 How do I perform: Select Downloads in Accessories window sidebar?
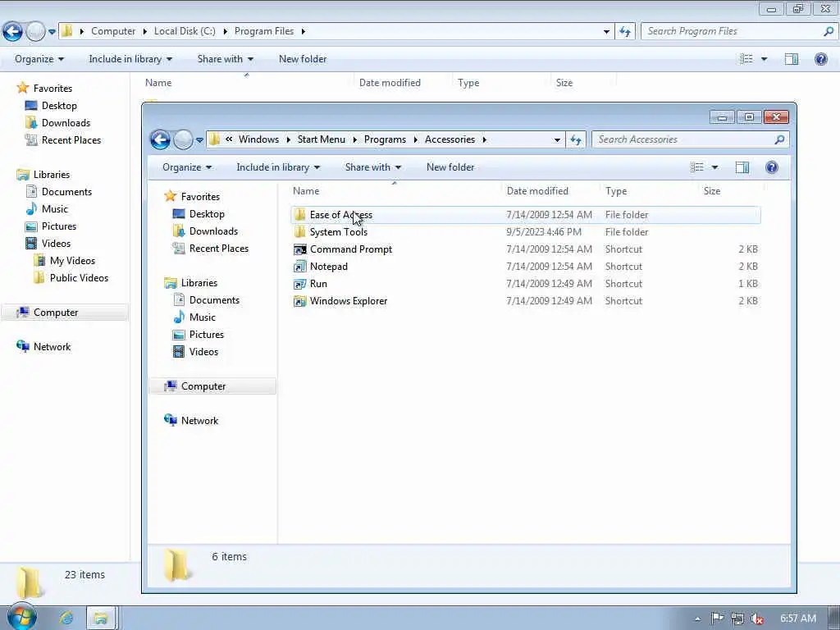[213, 231]
